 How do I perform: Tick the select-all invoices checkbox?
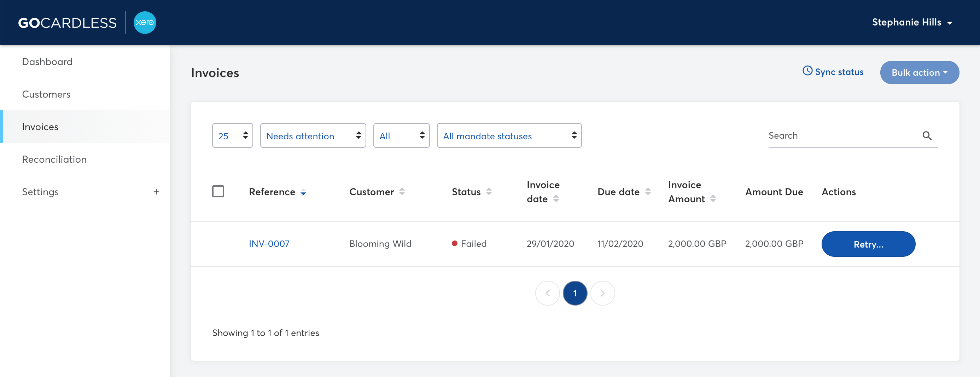click(218, 191)
